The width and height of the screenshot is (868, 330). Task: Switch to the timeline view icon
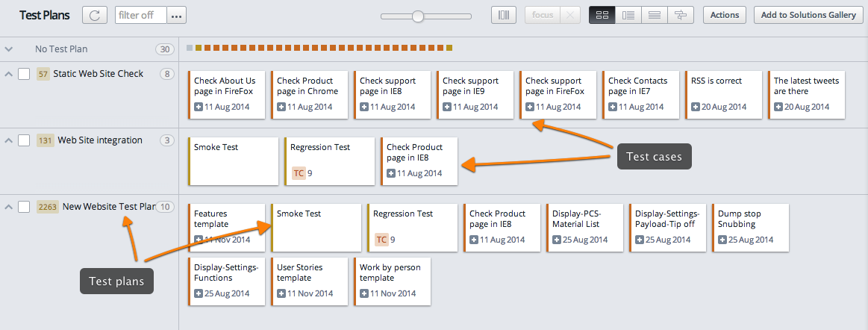tap(681, 16)
